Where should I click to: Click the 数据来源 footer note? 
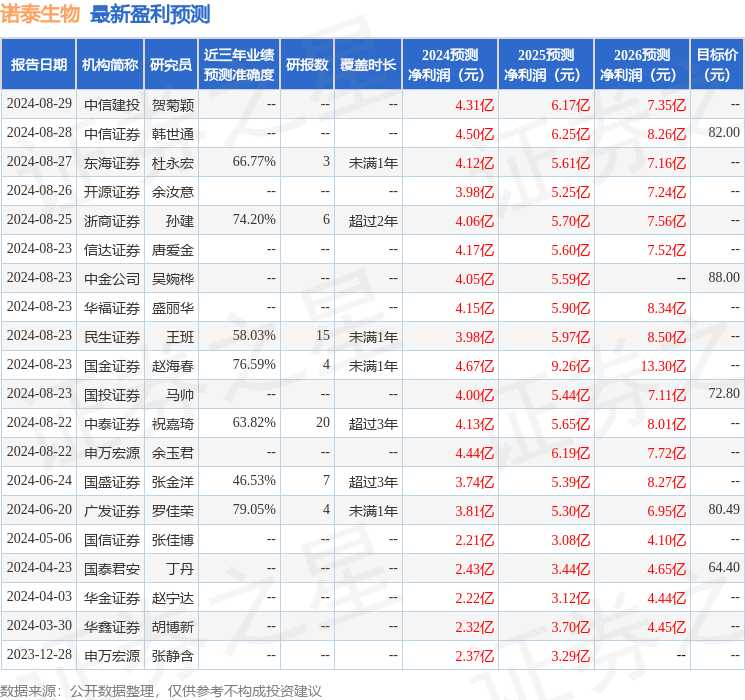(161, 690)
